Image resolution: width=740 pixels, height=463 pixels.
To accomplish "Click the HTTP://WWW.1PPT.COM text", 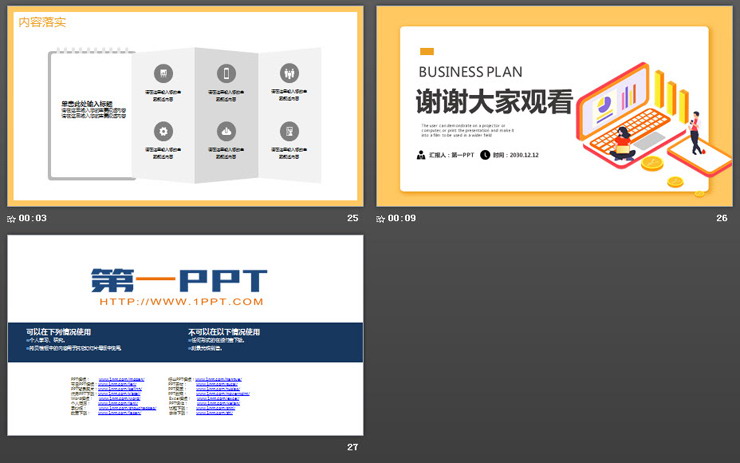I will 181,302.
